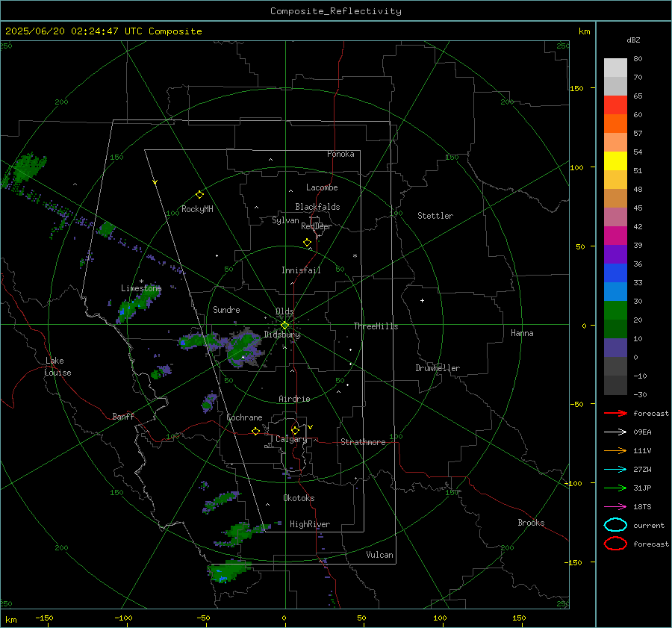
Task: Click the 45 value on dBZ scale
Action: click(x=638, y=208)
